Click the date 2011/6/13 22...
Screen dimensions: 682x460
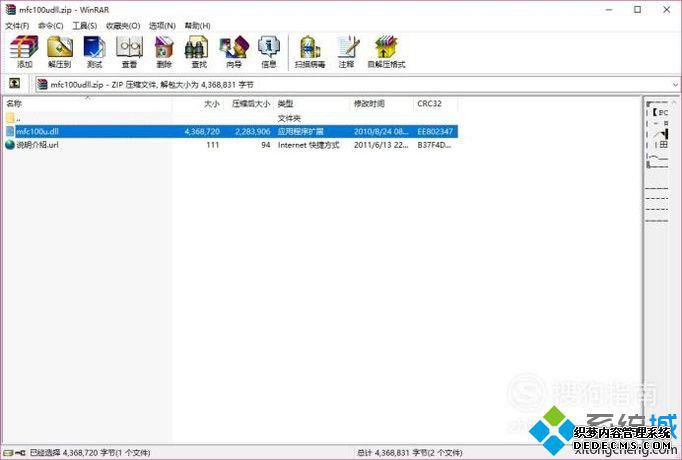[381, 145]
